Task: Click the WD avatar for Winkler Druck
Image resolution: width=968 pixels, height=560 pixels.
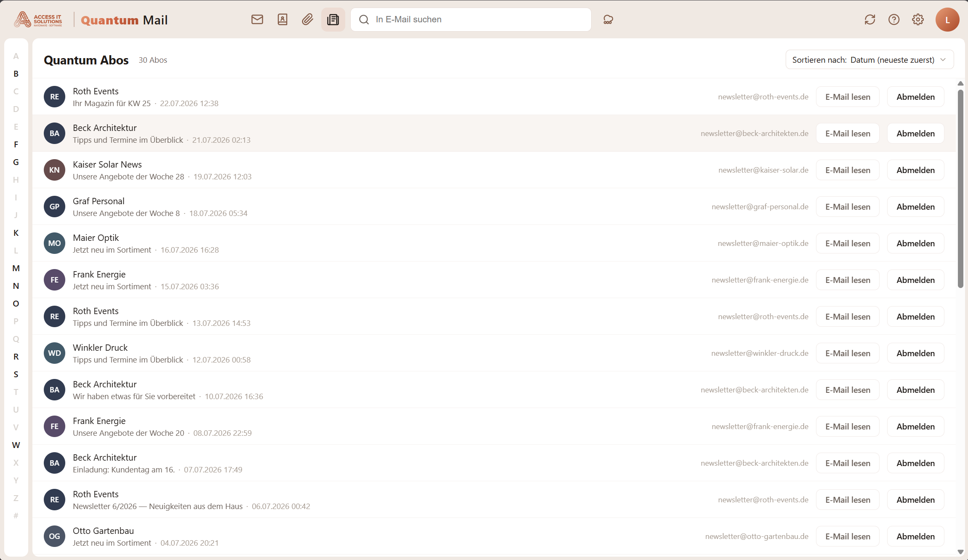Action: 54,353
